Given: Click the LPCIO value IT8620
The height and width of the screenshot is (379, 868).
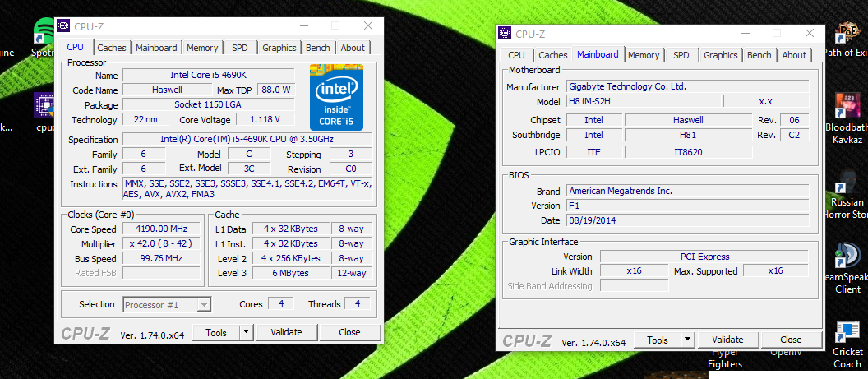Looking at the screenshot, I should tap(688, 151).
